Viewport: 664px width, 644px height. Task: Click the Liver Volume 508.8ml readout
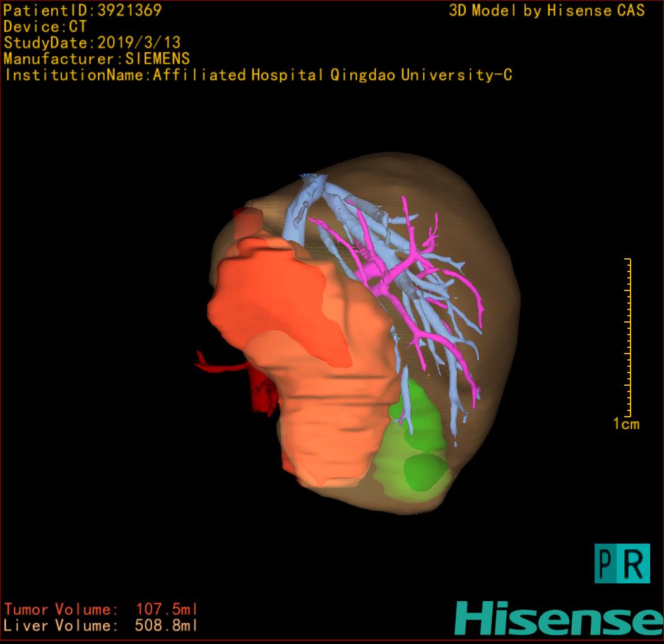click(101, 626)
